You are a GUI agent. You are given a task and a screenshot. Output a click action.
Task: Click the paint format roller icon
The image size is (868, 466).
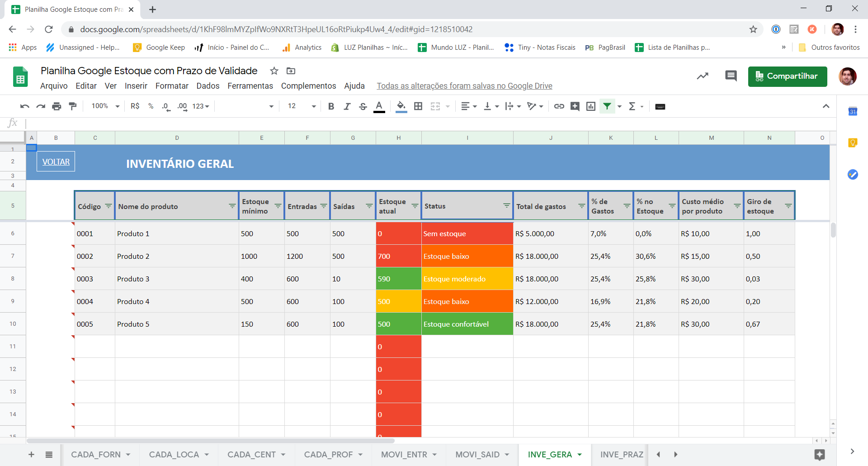(72, 106)
